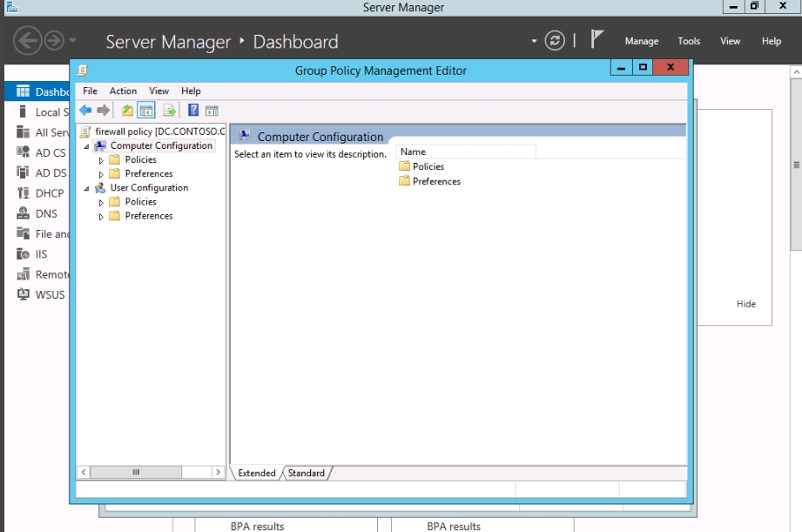Click Server Manager forward navigation arrow

pyautogui.click(x=54, y=40)
